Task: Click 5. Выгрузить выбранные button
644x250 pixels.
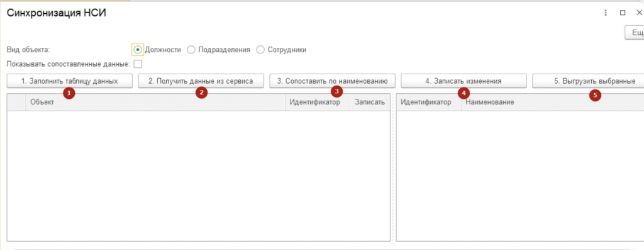Action: pos(588,81)
